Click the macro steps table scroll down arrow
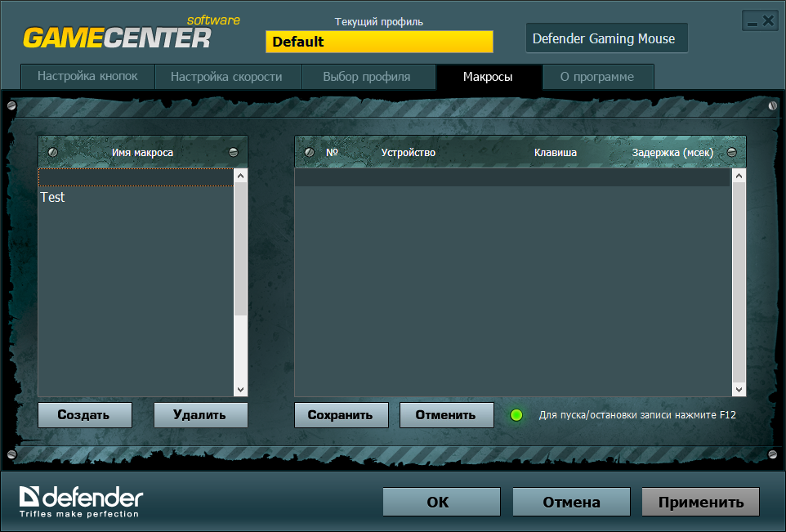Viewport: 786px width, 532px height. [x=739, y=390]
